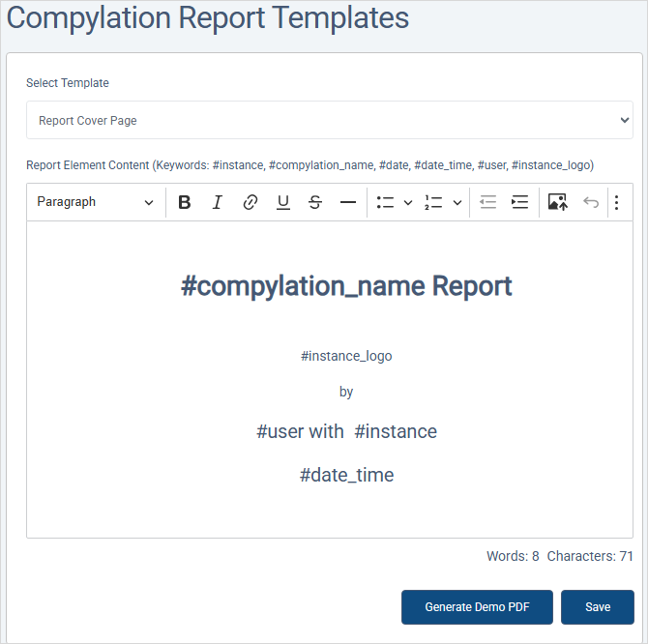
Task: Show more toolbar items via three dots
Action: (617, 202)
